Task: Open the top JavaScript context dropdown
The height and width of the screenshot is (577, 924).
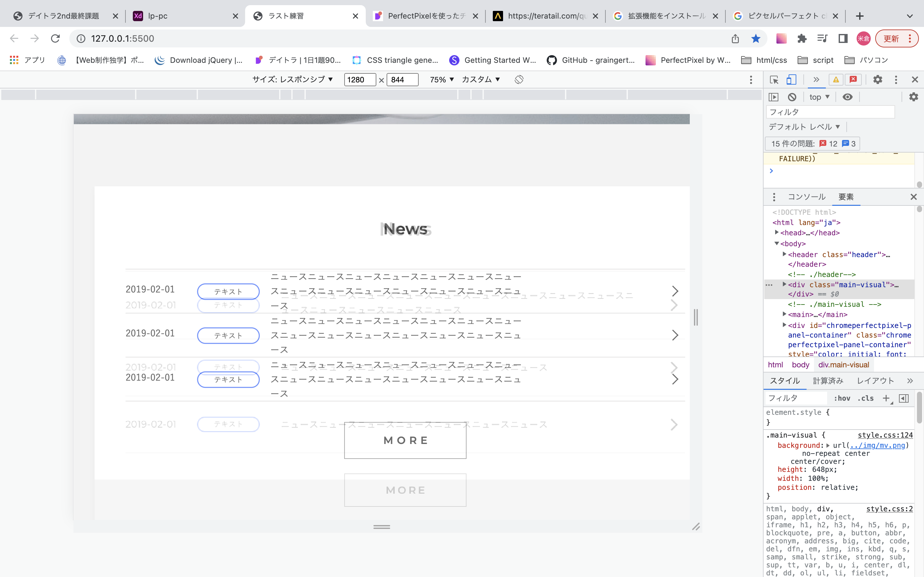Action: (819, 97)
